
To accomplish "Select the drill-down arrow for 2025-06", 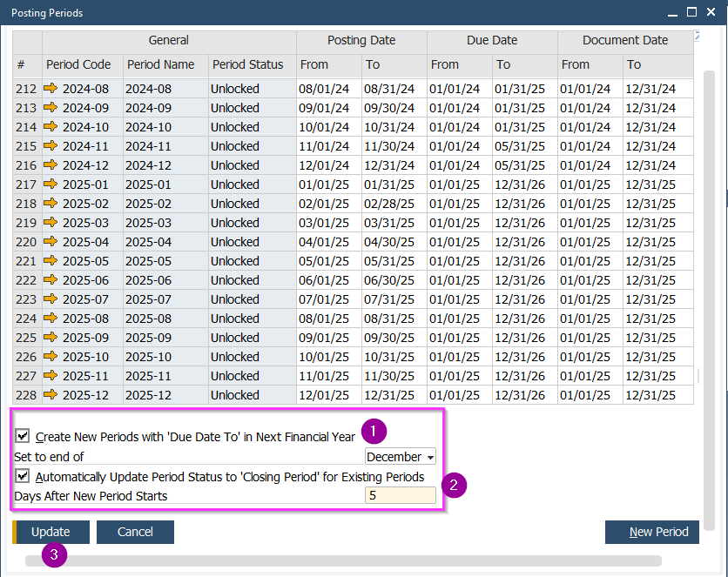I will click(x=51, y=280).
